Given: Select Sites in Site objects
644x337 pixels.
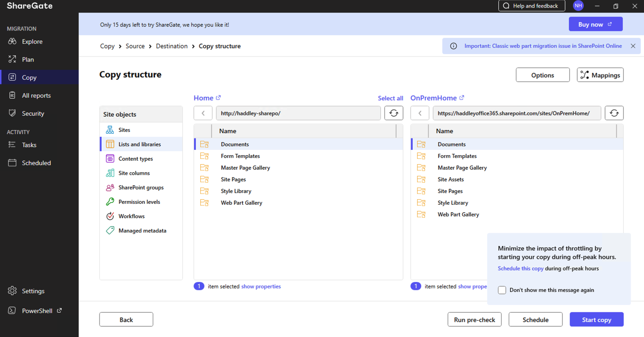Looking at the screenshot, I should (141, 130).
